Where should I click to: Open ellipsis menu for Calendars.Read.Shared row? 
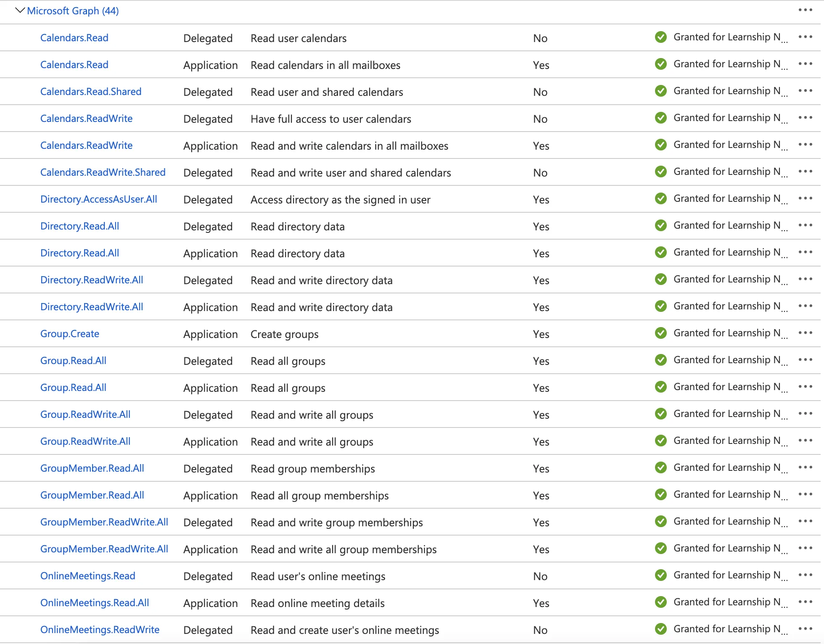(805, 91)
